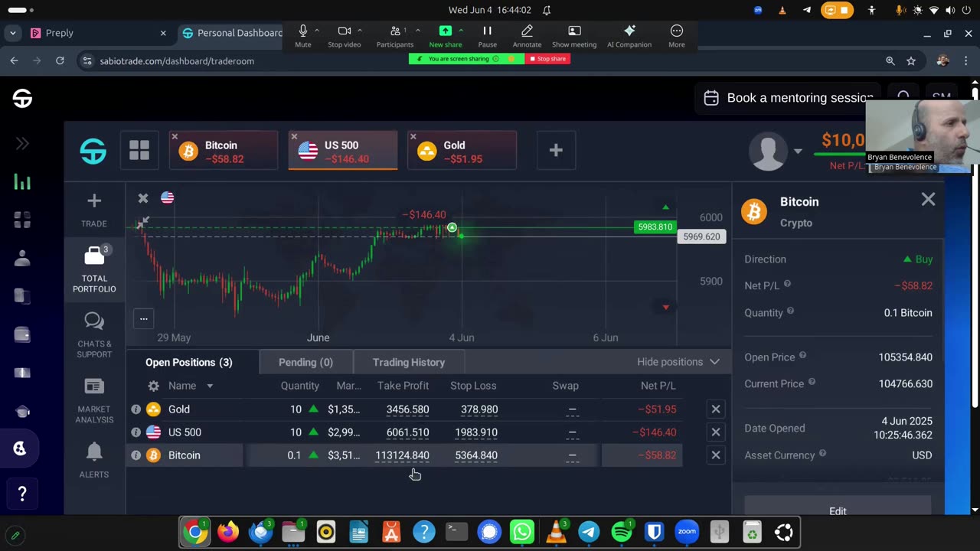Image resolution: width=980 pixels, height=551 pixels.
Task: Collapse positions with Hide positions
Action: 678,362
